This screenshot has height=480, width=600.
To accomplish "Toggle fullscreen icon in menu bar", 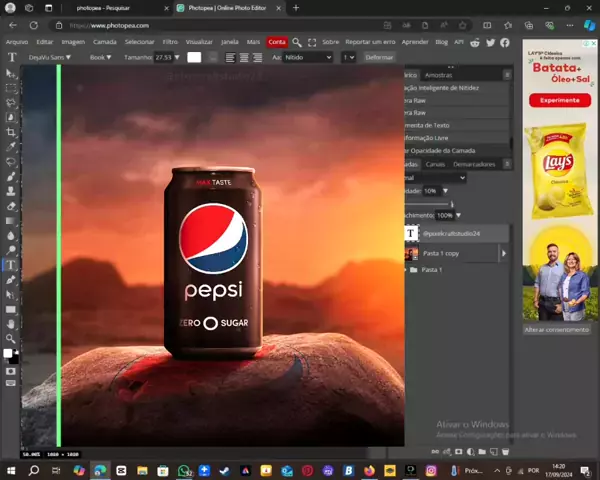I will coord(312,42).
